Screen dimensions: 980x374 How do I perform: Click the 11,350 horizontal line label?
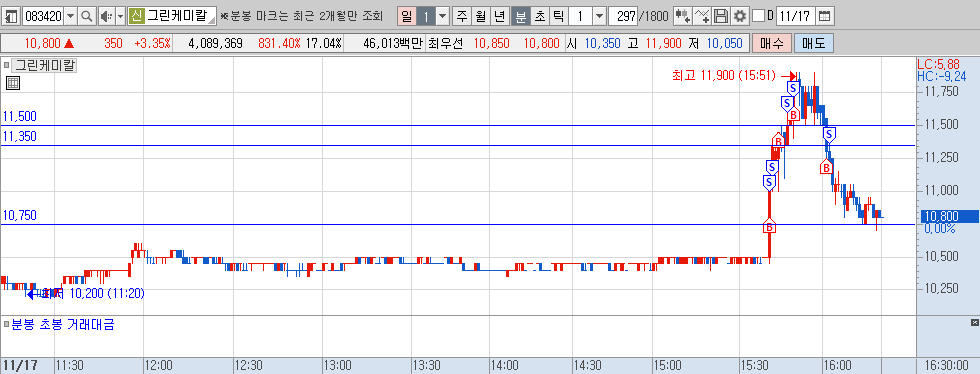[x=20, y=136]
